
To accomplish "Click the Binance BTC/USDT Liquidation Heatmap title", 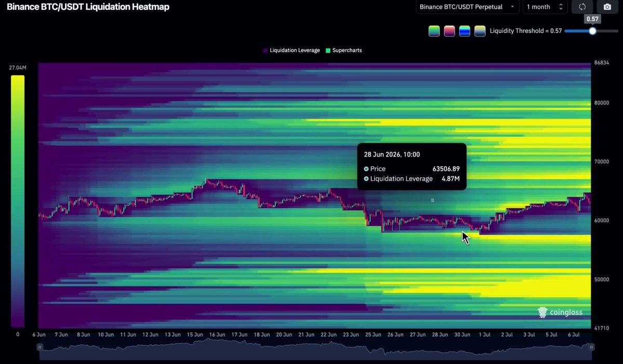I will tap(88, 7).
